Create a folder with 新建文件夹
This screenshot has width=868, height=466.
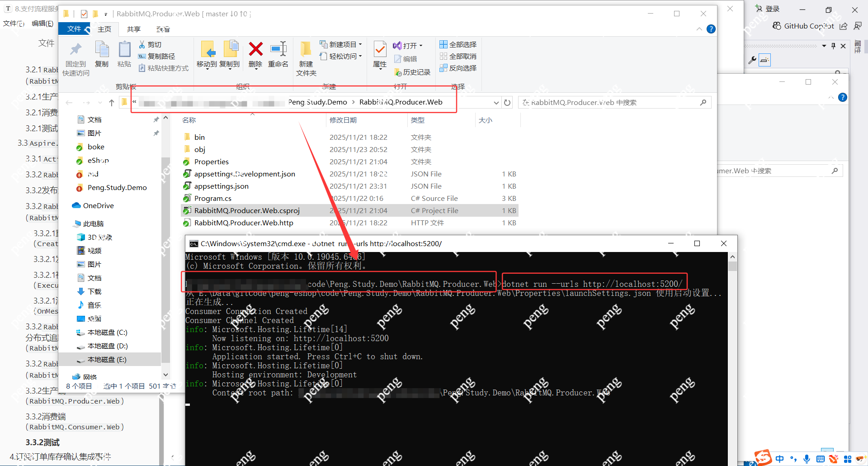(x=306, y=59)
